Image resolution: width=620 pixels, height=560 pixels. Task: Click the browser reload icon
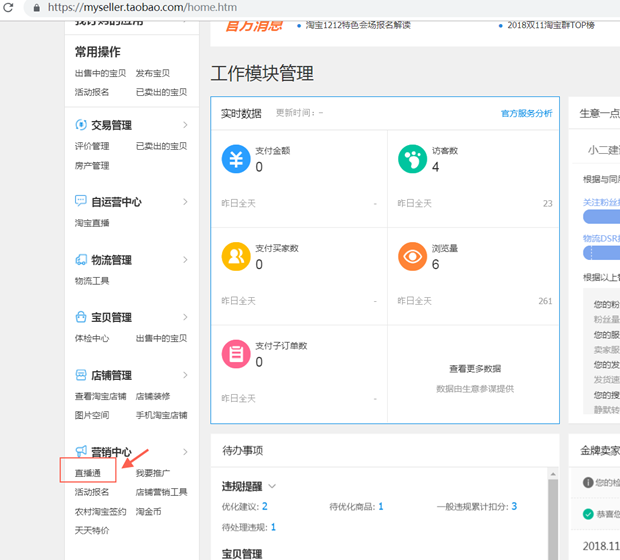(8, 7)
